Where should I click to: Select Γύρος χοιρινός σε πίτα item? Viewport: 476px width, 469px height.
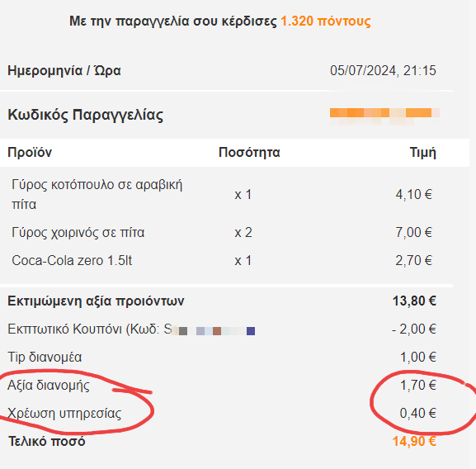pos(78,233)
